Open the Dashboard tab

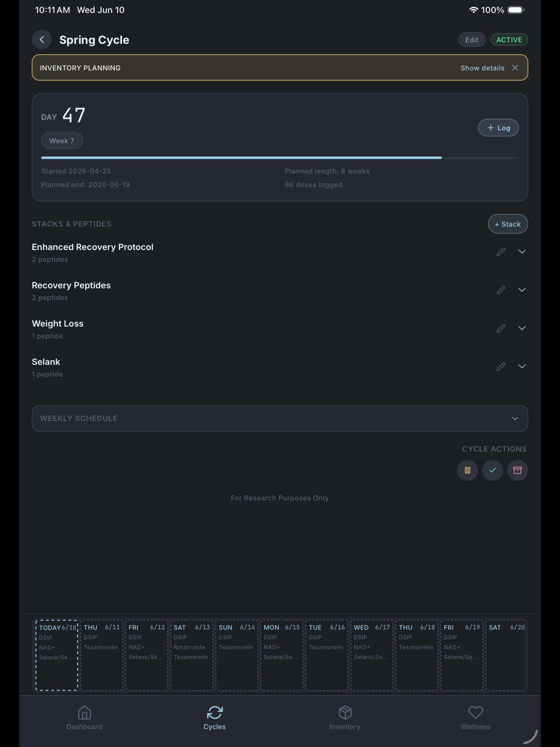point(84,717)
